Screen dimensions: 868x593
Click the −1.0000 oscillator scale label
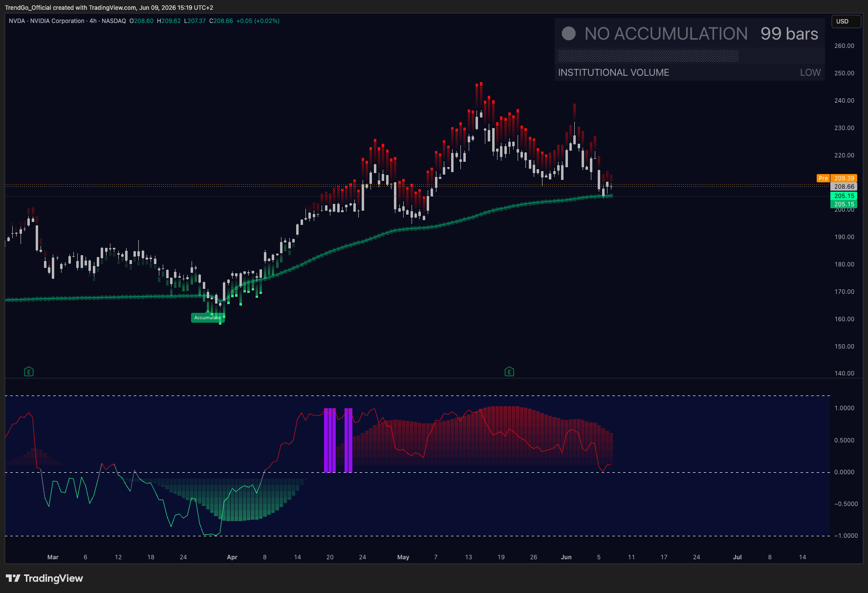pos(845,536)
